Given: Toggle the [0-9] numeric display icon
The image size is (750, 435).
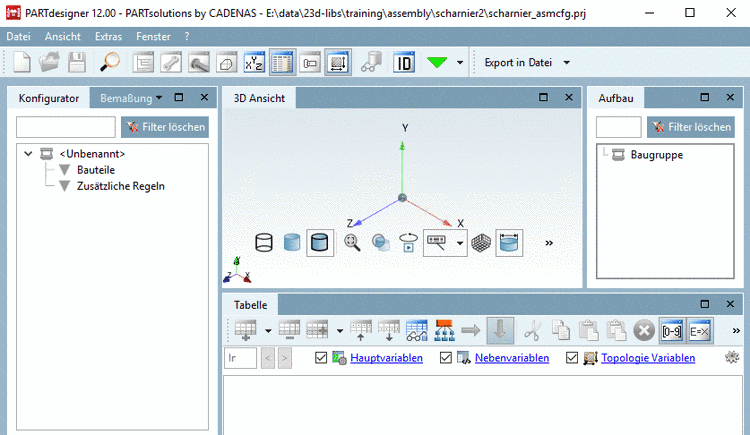Looking at the screenshot, I should [x=672, y=330].
